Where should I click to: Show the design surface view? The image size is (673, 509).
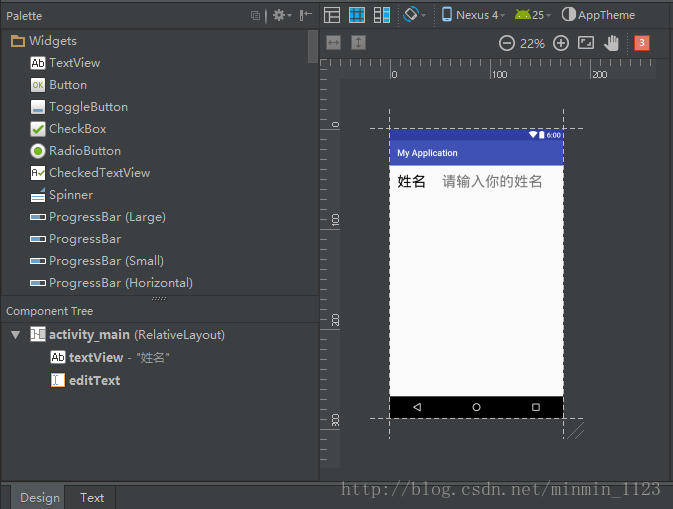click(332, 15)
